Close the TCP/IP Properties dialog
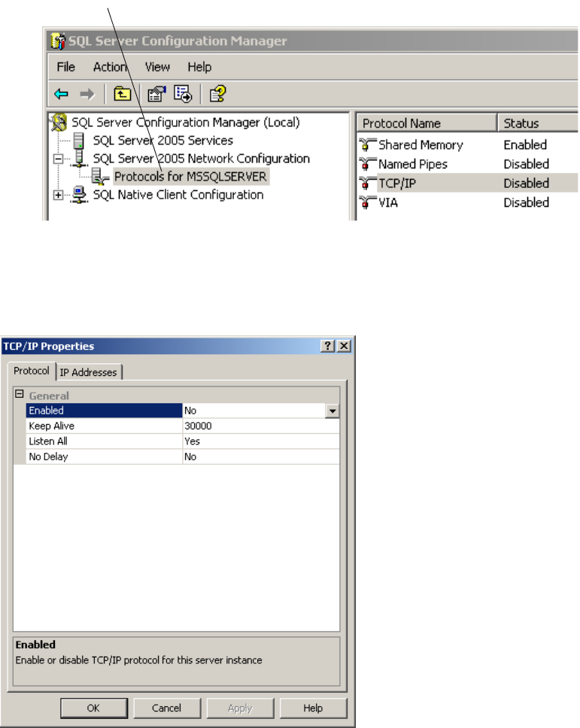The width and height of the screenshot is (580, 728). pyautogui.click(x=344, y=346)
